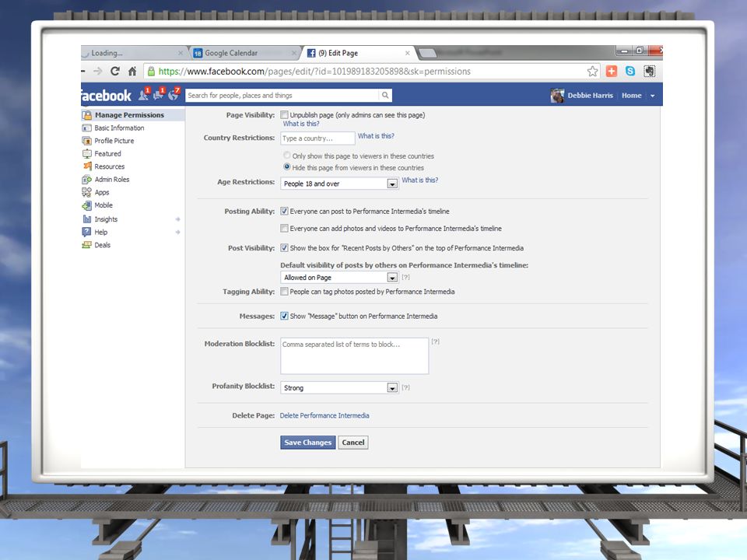Click the browser address bar URL
The width and height of the screenshot is (747, 560).
(314, 72)
